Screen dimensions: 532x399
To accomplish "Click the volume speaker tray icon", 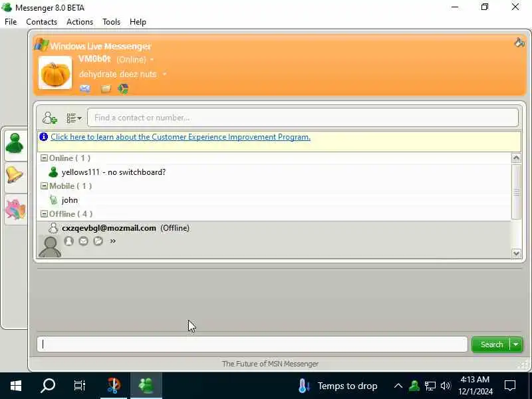I will 445,386.
